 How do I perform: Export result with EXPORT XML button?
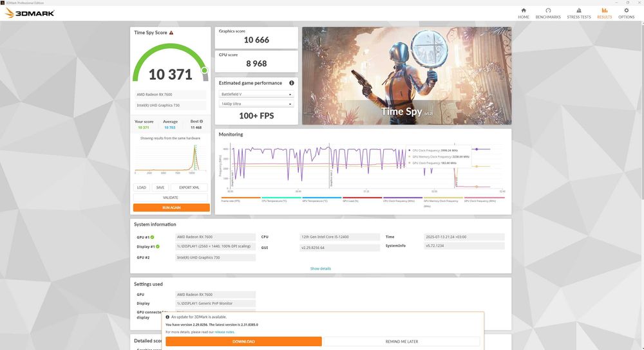coord(189,187)
